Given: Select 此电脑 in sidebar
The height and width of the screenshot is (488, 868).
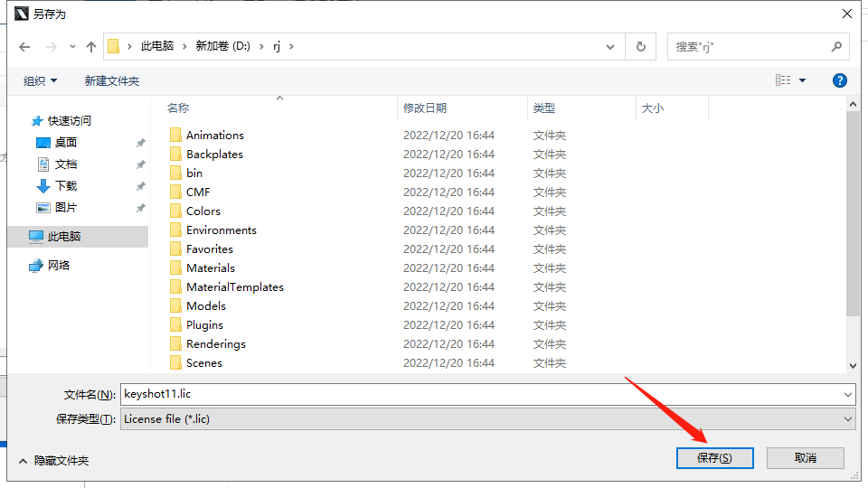Looking at the screenshot, I should coord(78,236).
